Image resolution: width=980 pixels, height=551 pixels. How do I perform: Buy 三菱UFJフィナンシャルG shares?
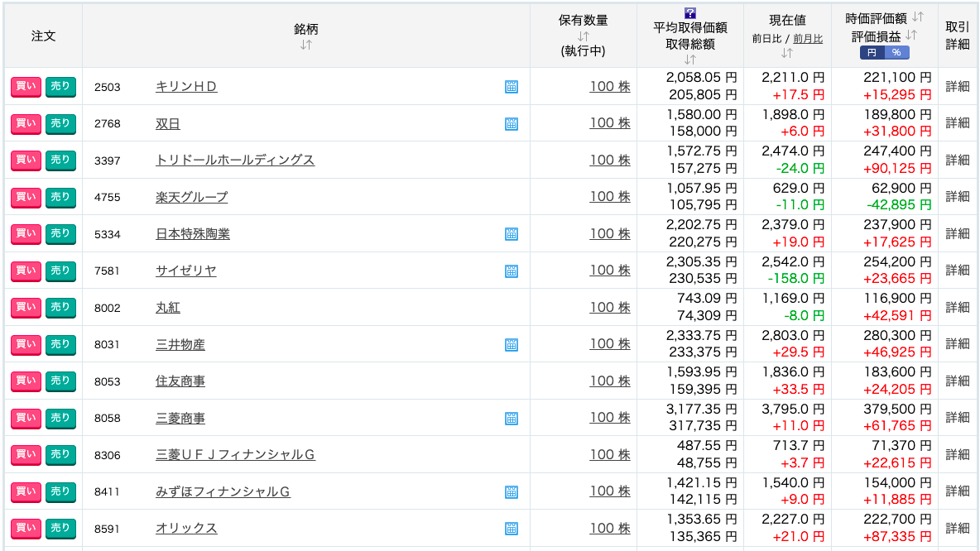point(26,455)
